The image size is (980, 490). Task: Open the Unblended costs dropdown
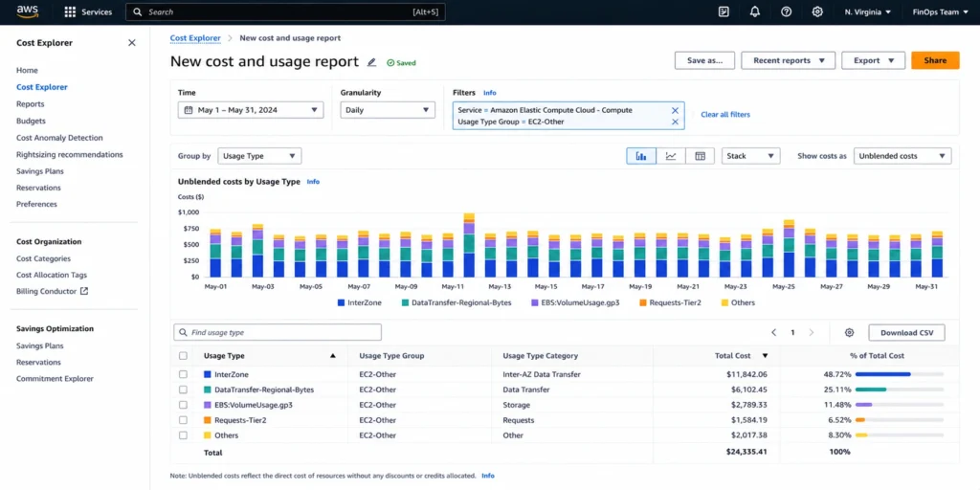point(902,156)
